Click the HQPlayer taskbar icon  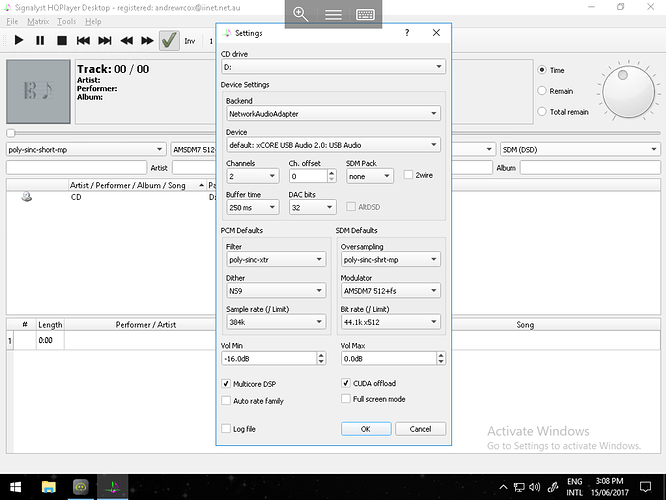click(113, 487)
